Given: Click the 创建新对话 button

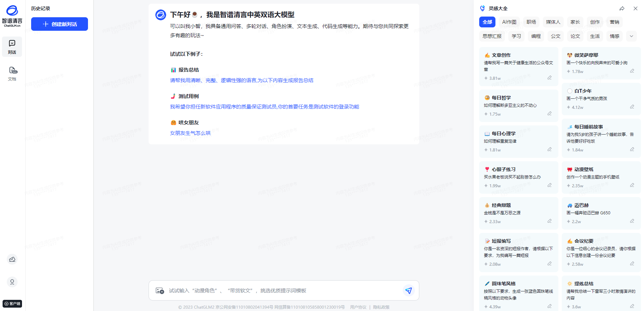Looking at the screenshot, I should [x=59, y=24].
